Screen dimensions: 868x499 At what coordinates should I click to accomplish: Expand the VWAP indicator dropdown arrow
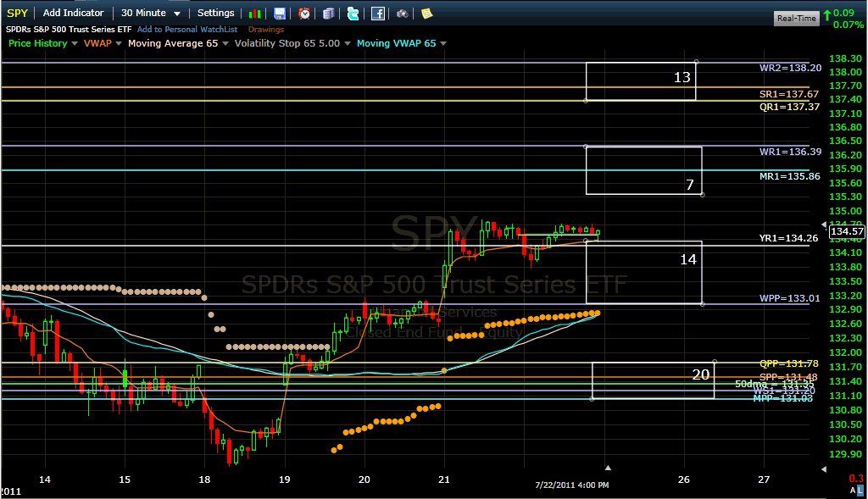click(119, 44)
